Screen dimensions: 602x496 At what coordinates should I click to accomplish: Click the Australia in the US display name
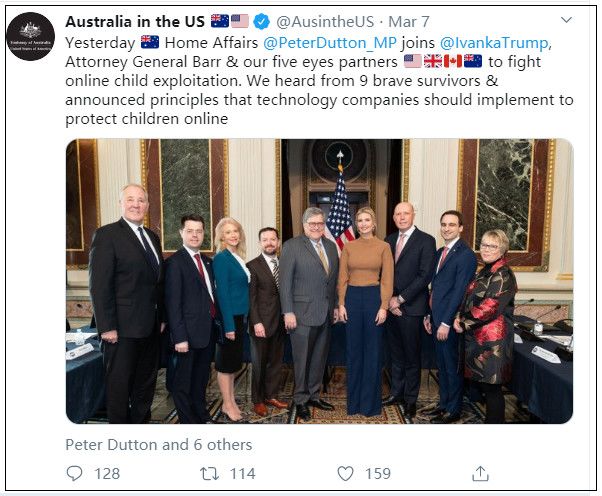[135, 21]
